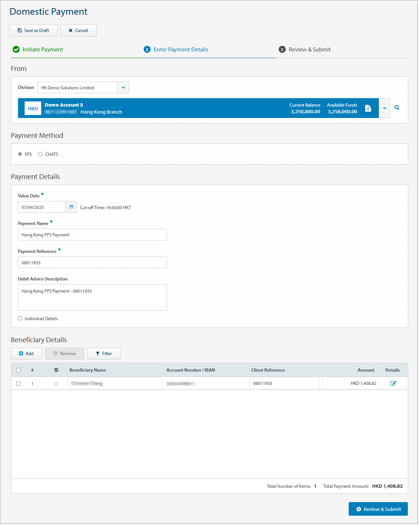Click the status check icon in column header
The height and width of the screenshot is (526, 420).
point(56,370)
